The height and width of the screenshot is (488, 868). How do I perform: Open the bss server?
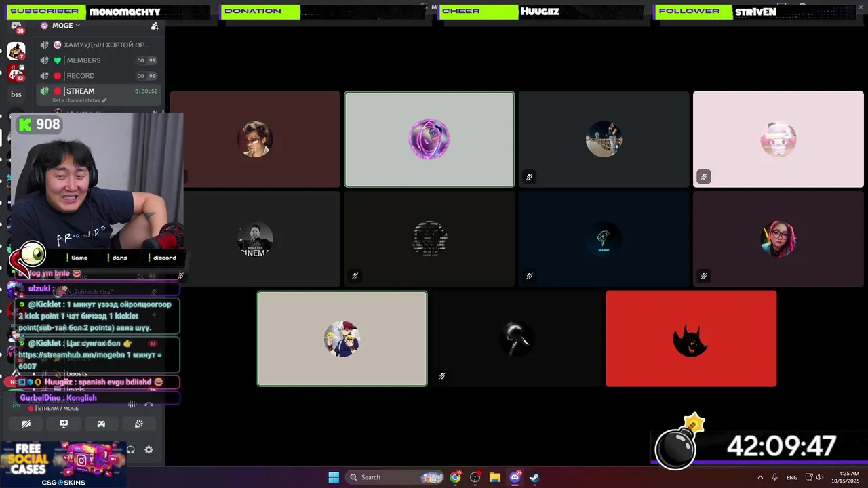coord(16,94)
